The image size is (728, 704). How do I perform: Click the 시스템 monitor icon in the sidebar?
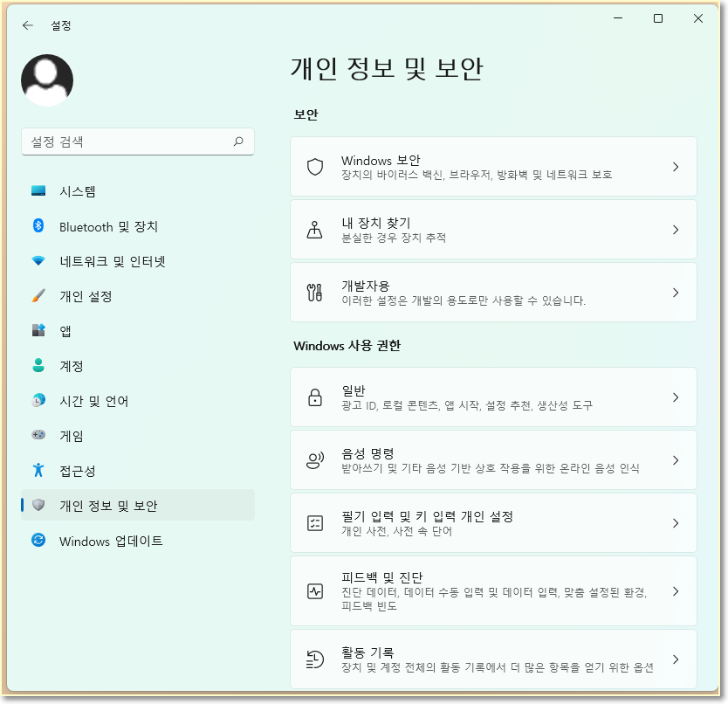coord(38,190)
